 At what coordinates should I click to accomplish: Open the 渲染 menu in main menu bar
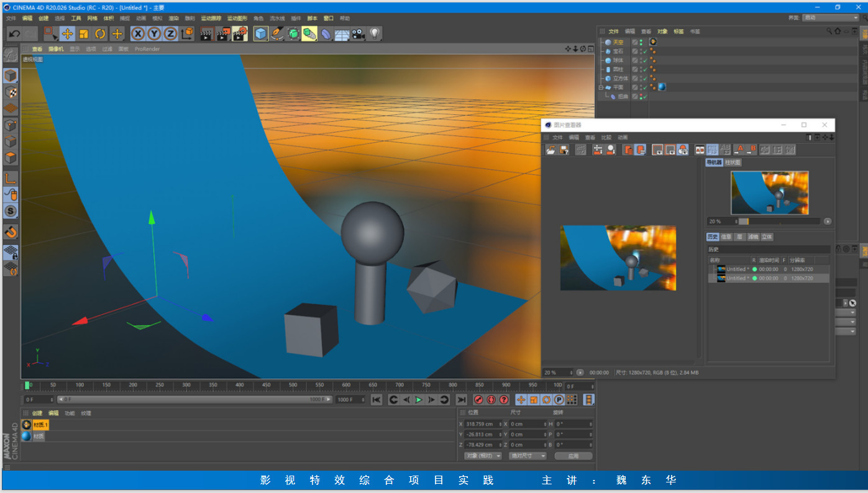click(x=173, y=19)
